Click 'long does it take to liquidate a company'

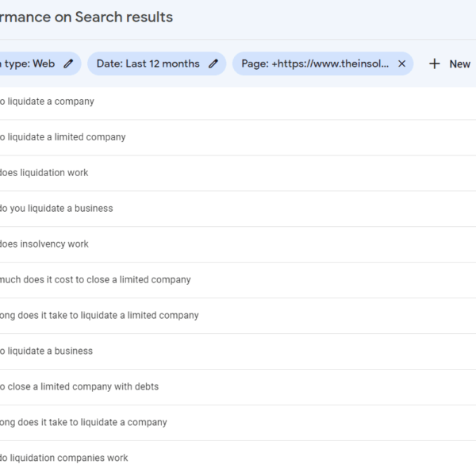tap(83, 423)
